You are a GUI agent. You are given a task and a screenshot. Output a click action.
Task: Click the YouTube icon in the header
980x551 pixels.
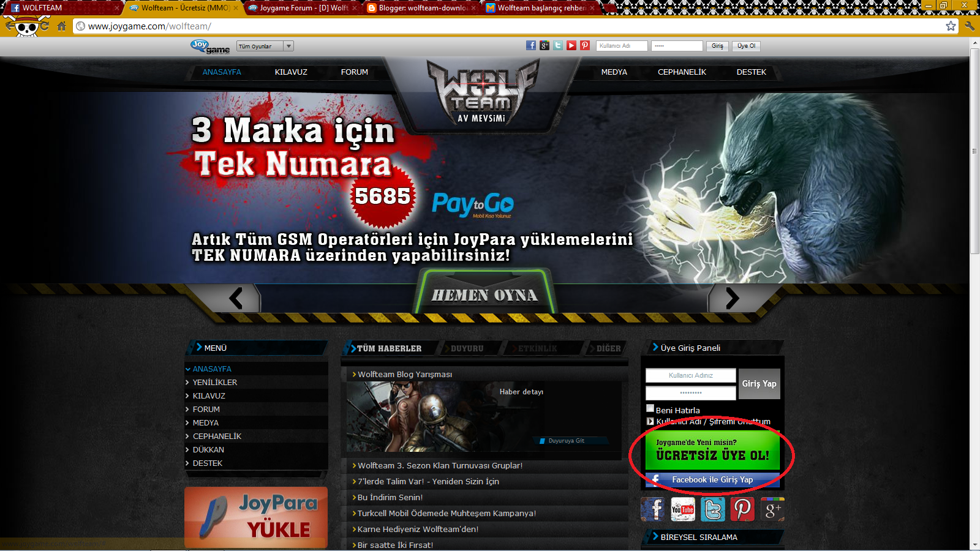571,45
